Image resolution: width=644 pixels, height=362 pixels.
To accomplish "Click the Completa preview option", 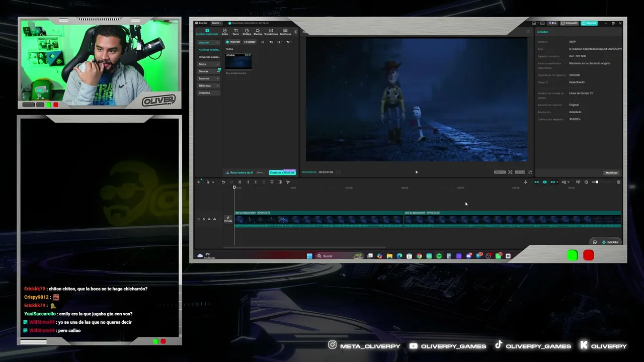I will coord(500,172).
